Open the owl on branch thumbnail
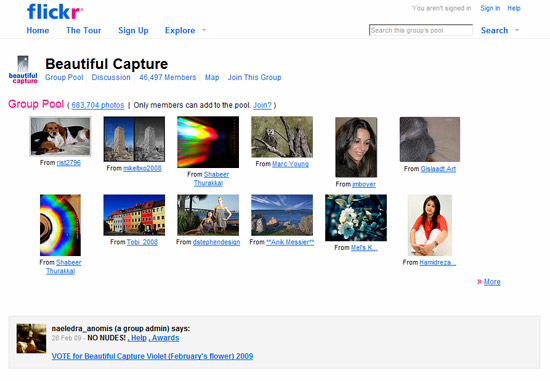This screenshot has width=550, height=381. (x=282, y=137)
